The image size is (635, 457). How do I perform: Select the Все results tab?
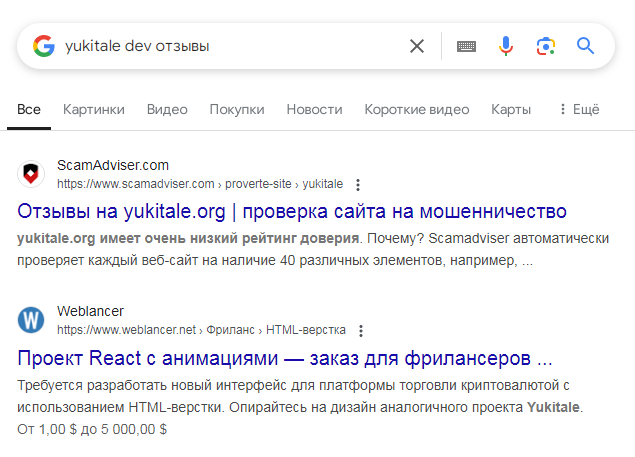tap(29, 109)
